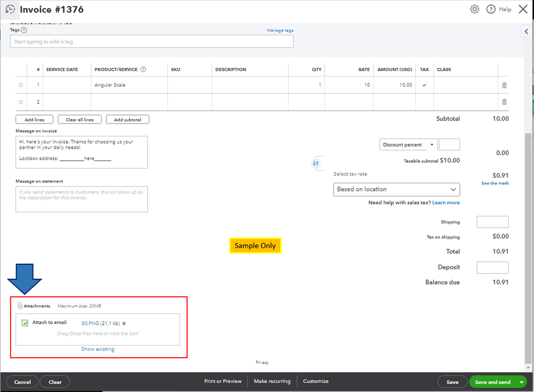Click the empty product cell in line 2
The image size is (534, 392).
[x=129, y=102]
